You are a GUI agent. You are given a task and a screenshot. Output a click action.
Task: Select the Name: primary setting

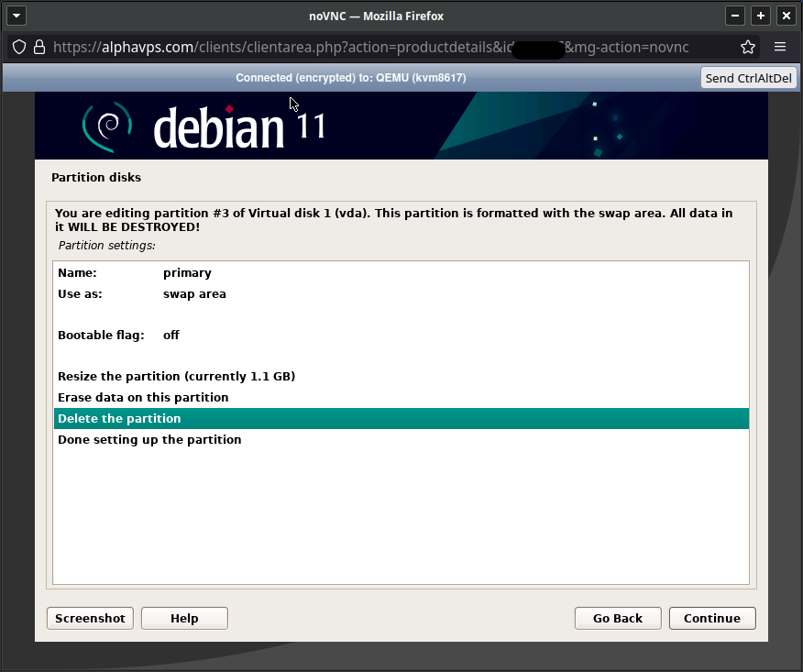coord(401,273)
